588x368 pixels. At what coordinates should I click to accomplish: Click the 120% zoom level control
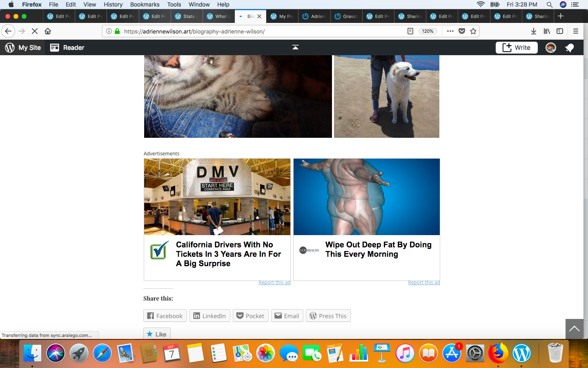pos(428,31)
